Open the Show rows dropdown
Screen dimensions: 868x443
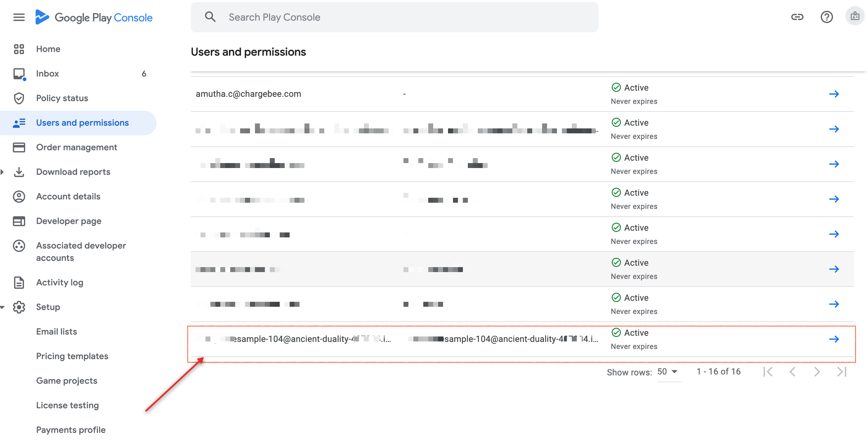click(x=668, y=372)
